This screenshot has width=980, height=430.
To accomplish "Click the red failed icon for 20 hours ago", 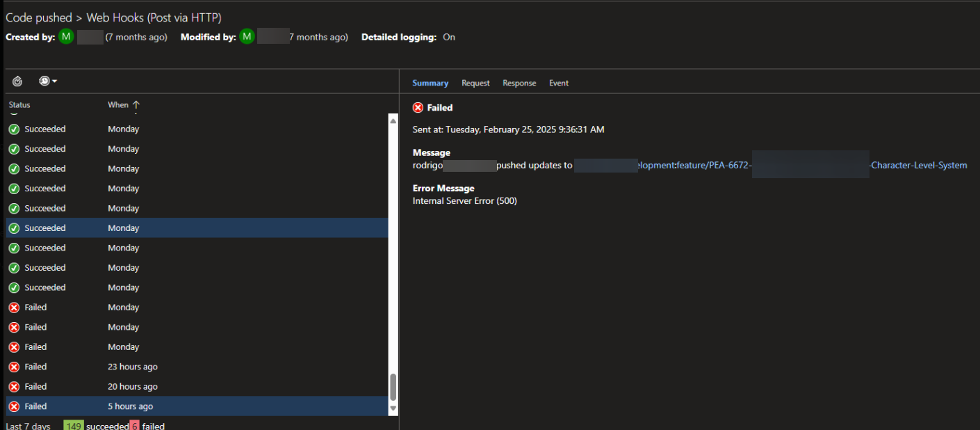I will click(14, 387).
